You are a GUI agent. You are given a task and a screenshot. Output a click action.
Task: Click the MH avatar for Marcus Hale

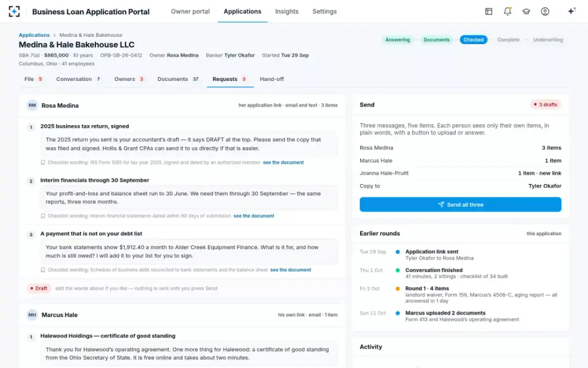(x=32, y=315)
